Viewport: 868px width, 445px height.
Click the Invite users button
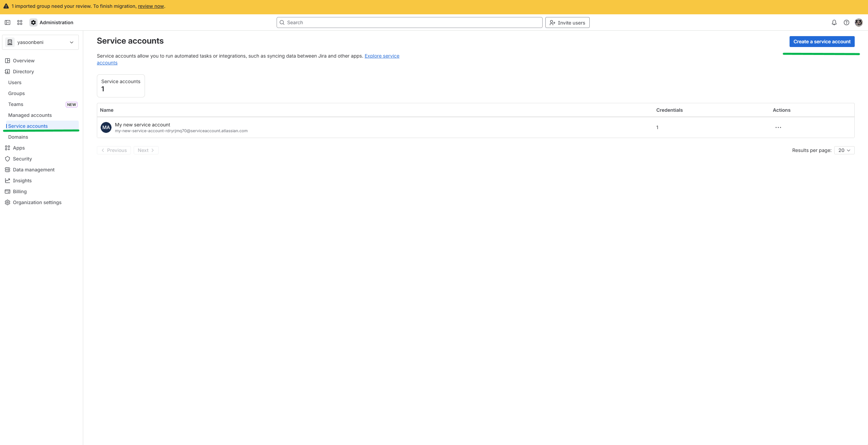pyautogui.click(x=567, y=23)
